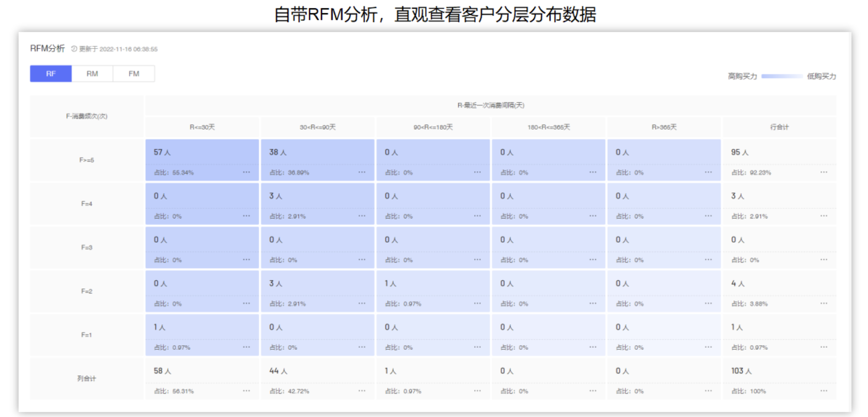Open more options for F>=5 row total
868x417 pixels.
coord(824,172)
